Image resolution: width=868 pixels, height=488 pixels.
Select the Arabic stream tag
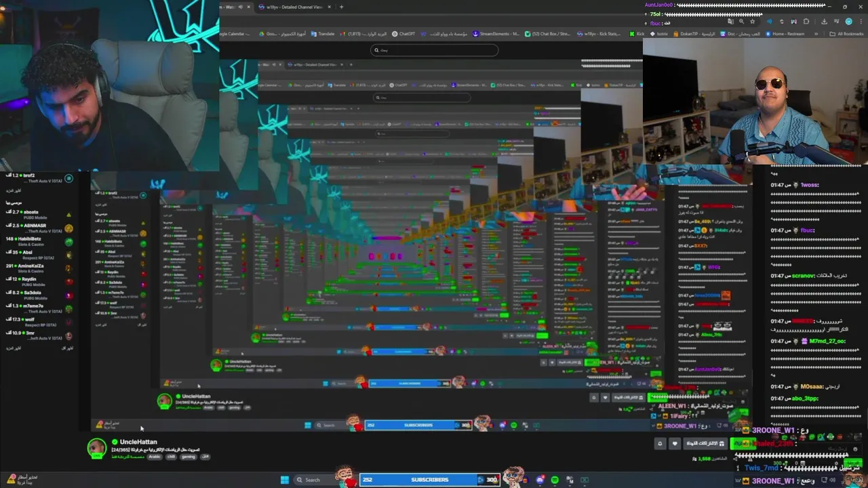pyautogui.click(x=155, y=457)
